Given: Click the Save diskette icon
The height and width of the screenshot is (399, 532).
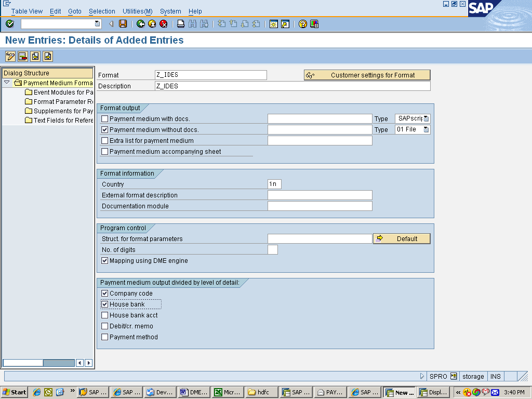Looking at the screenshot, I should (123, 24).
